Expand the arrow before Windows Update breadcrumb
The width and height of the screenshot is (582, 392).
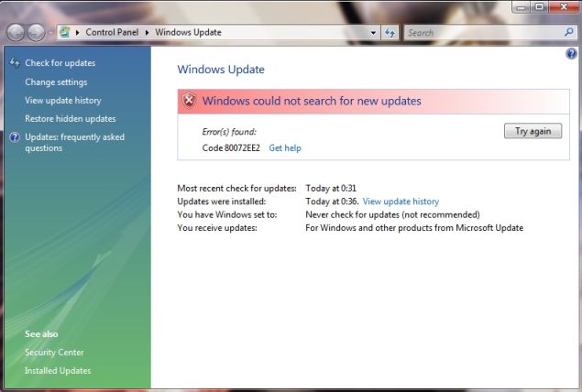click(147, 33)
